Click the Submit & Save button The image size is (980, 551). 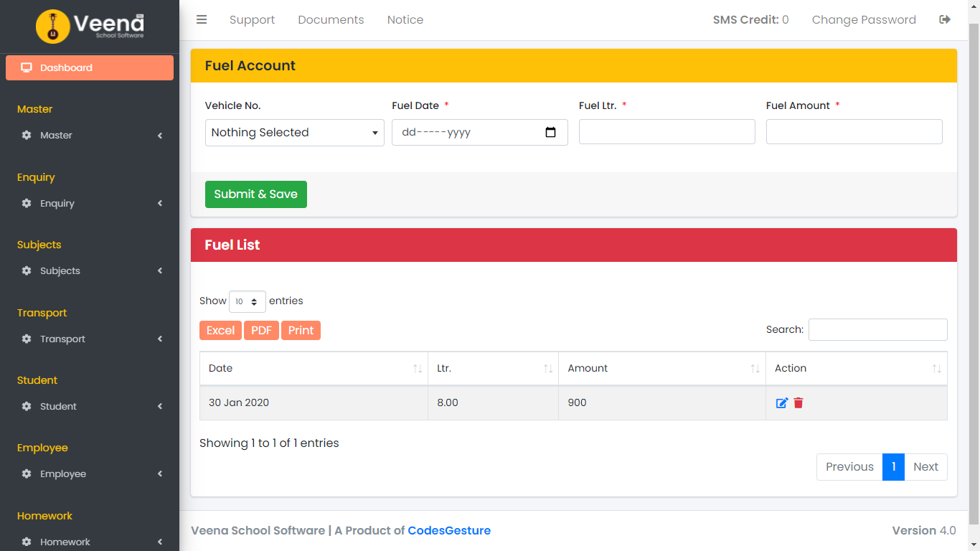click(256, 194)
